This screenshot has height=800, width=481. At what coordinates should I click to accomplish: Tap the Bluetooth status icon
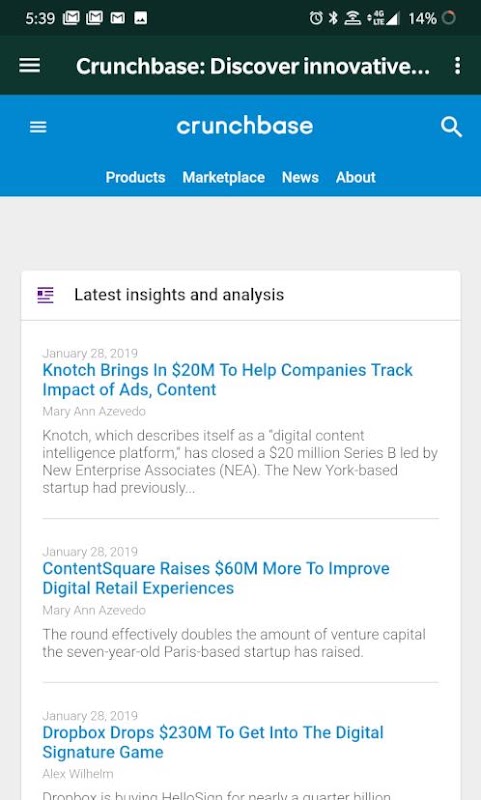point(333,18)
